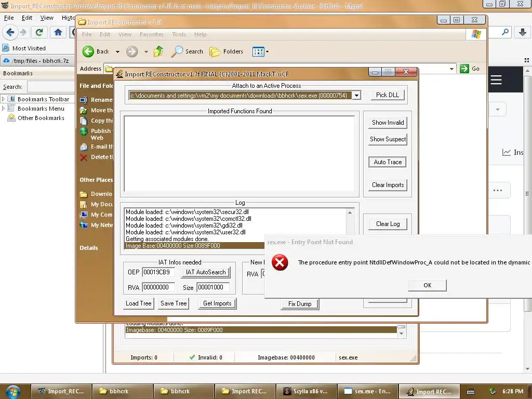Click the Load Tree button

138,303
